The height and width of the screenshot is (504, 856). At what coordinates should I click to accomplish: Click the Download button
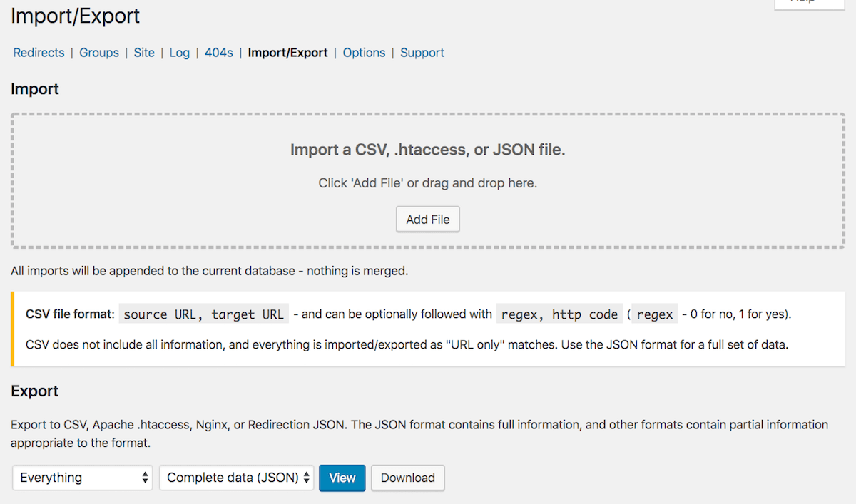pos(408,478)
